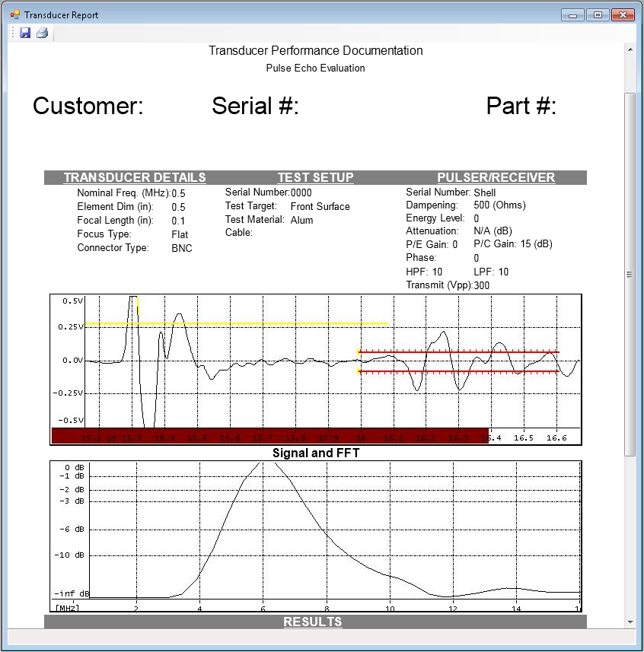Click the Save report floppy disk icon
The image size is (644, 652).
click(x=25, y=33)
